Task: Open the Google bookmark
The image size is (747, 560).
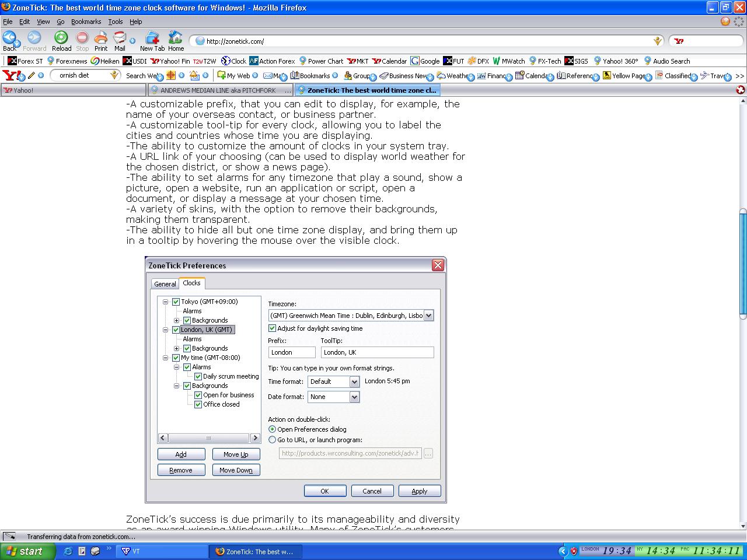Action: point(425,61)
